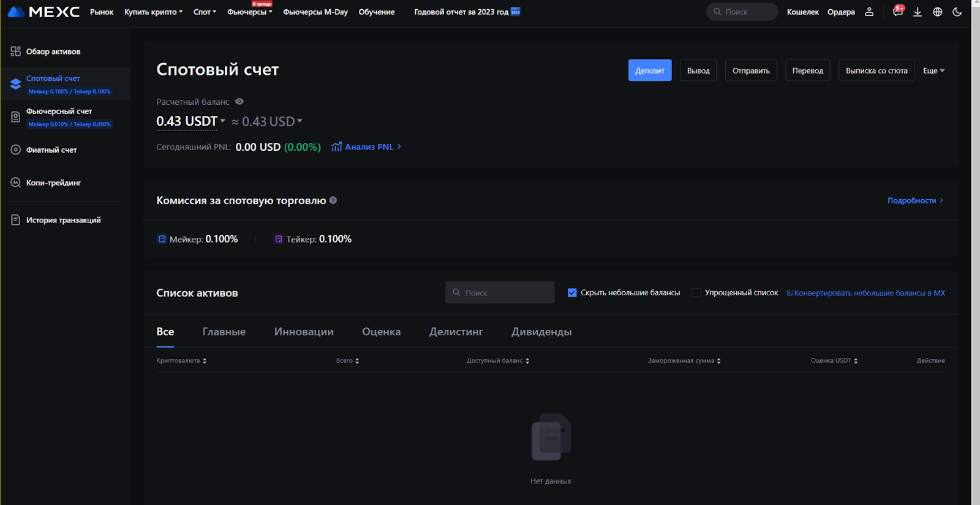Expand the USDT balance currency dropdown
Screen dimensions: 980x505
tap(222, 121)
